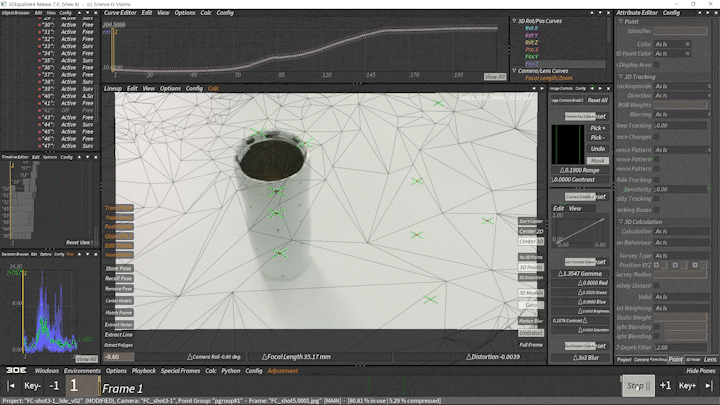Click the Pick + button
The width and height of the screenshot is (720, 405).
(x=597, y=128)
